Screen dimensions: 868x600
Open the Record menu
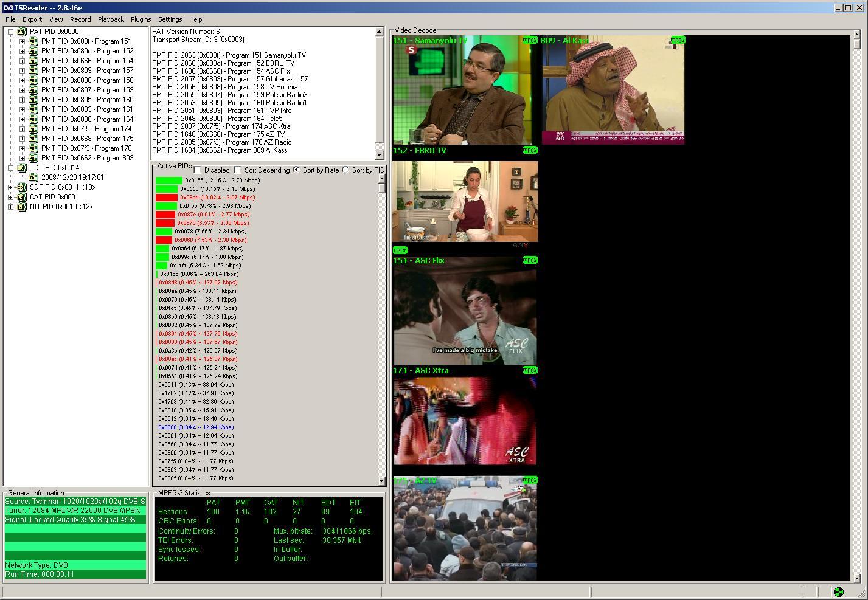[x=80, y=19]
